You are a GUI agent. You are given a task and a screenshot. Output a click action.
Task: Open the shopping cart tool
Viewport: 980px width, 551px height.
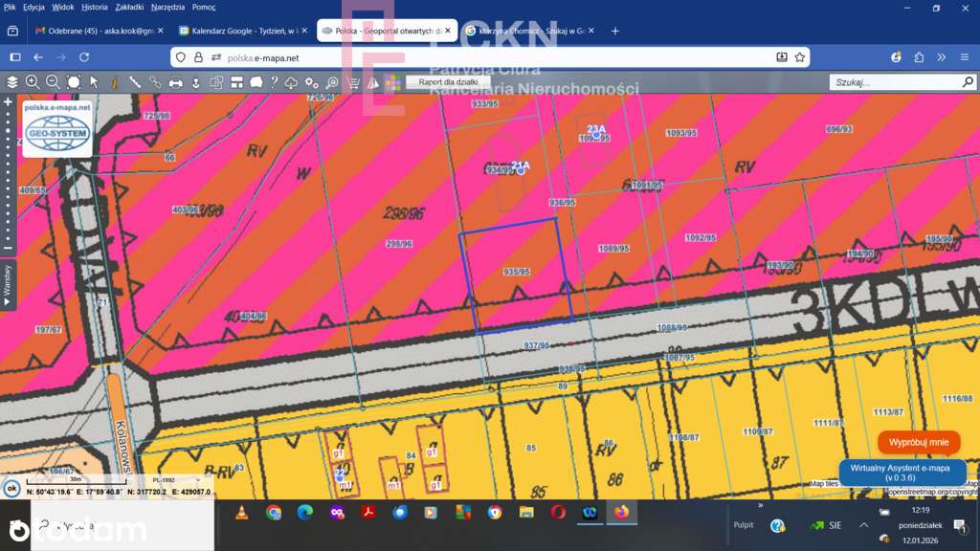point(353,82)
